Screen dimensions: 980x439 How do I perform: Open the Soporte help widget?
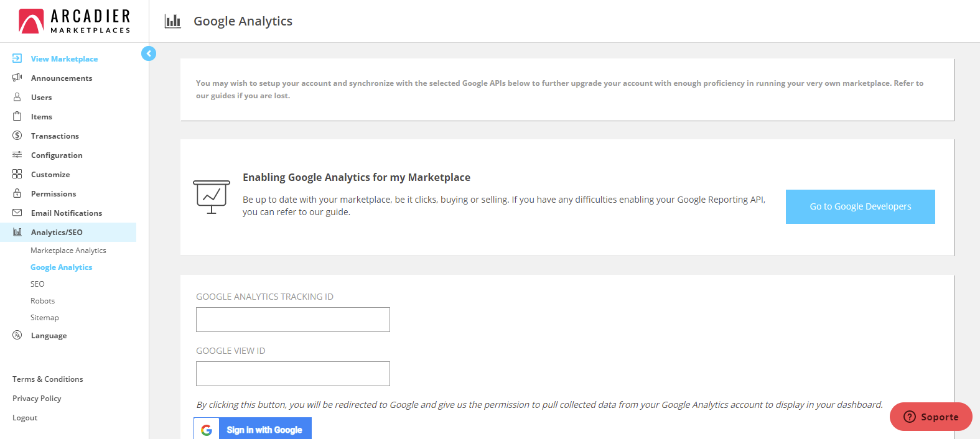point(931,417)
